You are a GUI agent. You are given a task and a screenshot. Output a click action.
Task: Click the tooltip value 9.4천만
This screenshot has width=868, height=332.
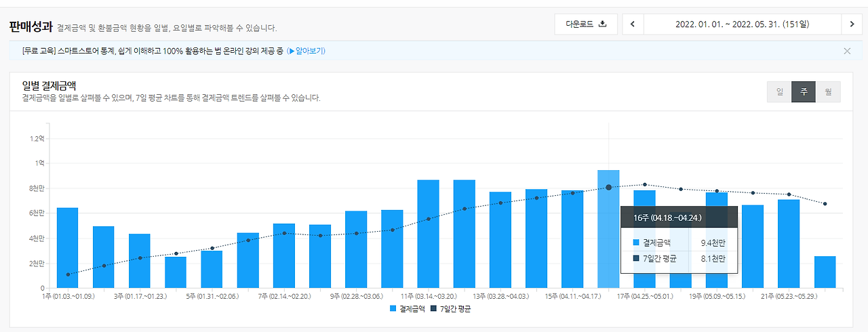pyautogui.click(x=713, y=242)
